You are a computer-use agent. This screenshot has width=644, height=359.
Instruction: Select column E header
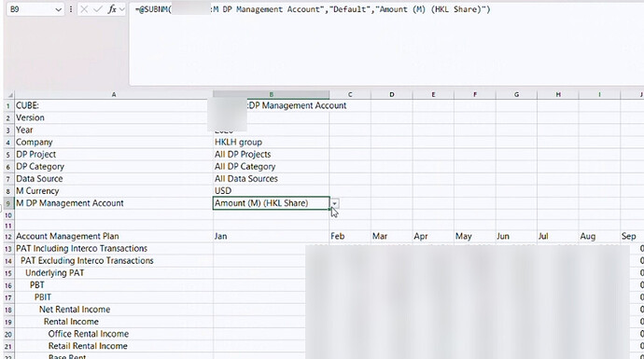(433, 95)
